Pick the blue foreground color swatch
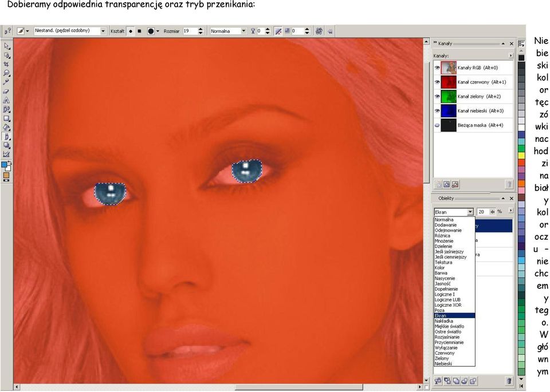The height and width of the screenshot is (392, 550). point(5,165)
